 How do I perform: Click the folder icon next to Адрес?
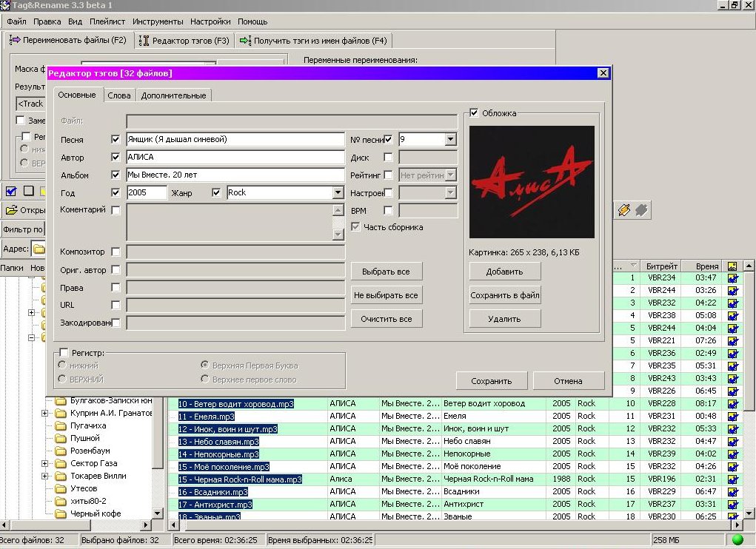(39, 249)
